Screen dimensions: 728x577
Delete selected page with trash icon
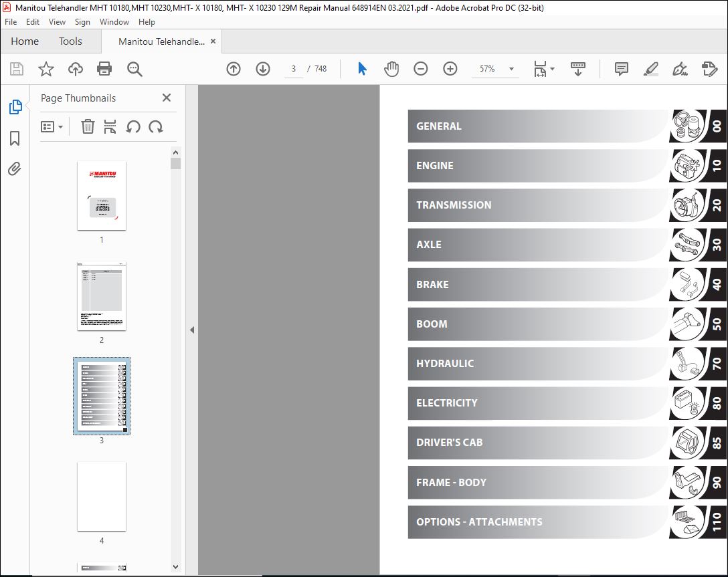[88, 126]
